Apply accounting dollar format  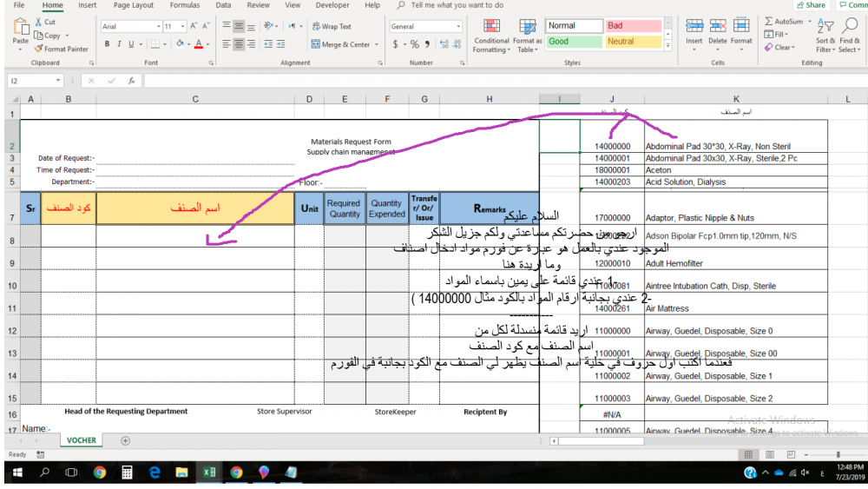395,43
